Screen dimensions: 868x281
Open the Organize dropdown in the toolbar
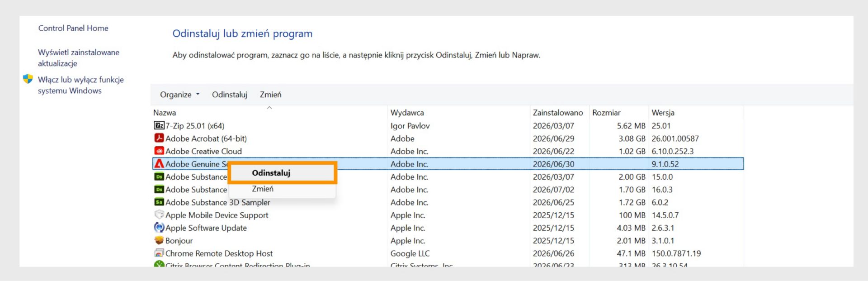coord(179,95)
